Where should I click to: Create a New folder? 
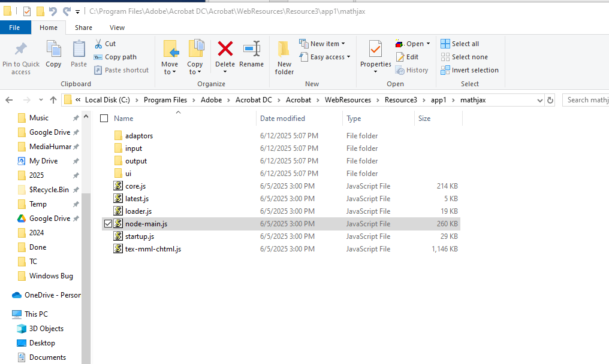pyautogui.click(x=284, y=58)
